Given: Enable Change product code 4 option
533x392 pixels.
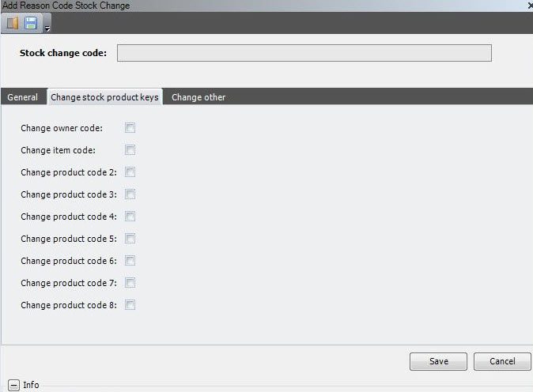Looking at the screenshot, I should (x=130, y=216).
